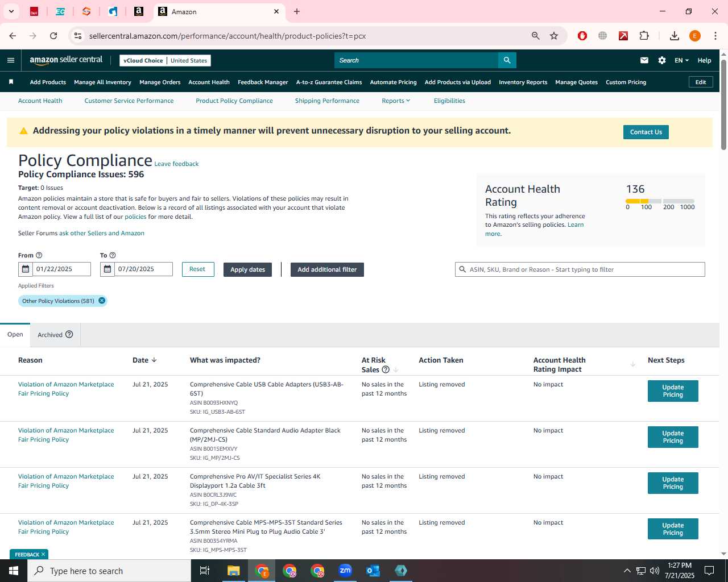Click the help icon next to To
Image resolution: width=728 pixels, height=582 pixels.
point(112,255)
